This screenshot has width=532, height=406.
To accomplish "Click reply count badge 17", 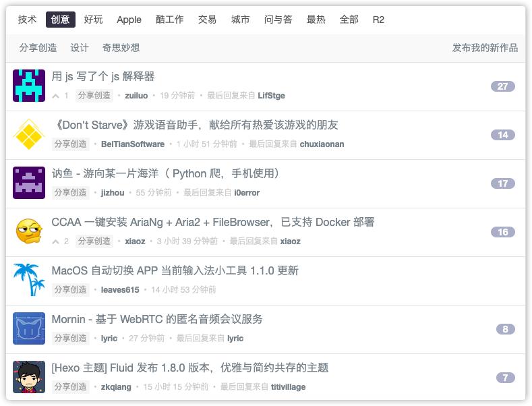I will point(503,183).
